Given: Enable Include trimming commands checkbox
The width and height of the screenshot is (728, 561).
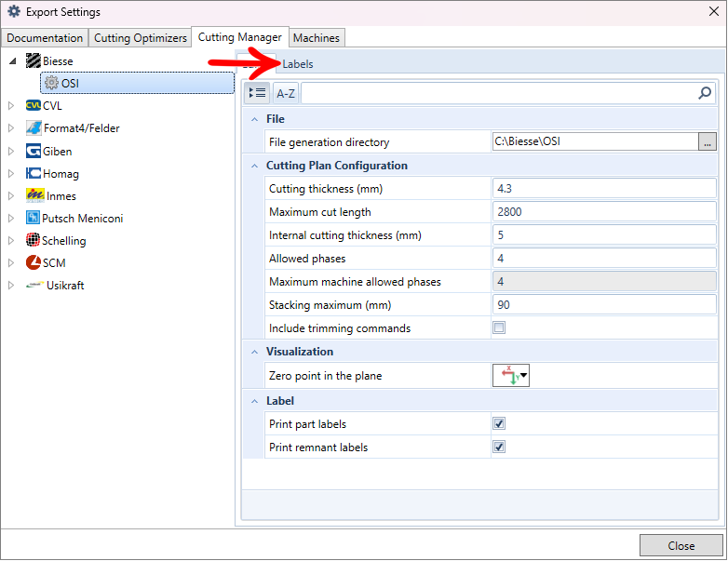Looking at the screenshot, I should coord(499,327).
